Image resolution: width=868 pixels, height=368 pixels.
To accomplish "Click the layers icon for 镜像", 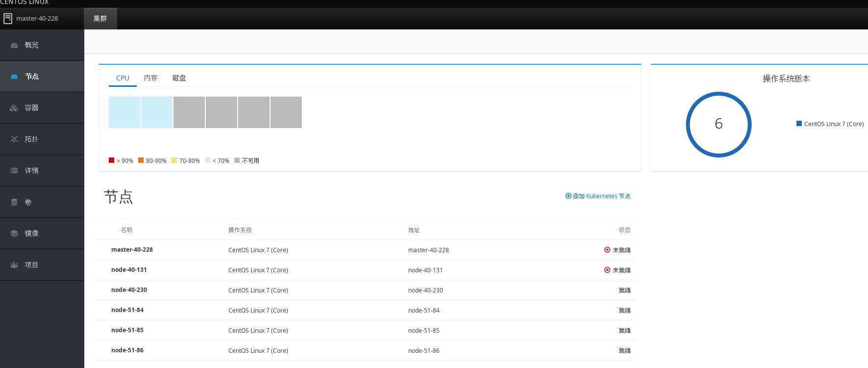I will coord(14,234).
